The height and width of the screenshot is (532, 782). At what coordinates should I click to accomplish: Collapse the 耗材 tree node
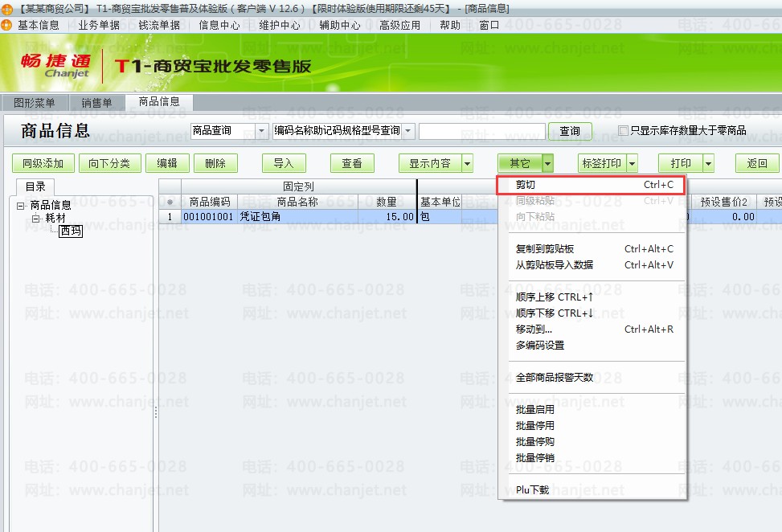[36, 219]
